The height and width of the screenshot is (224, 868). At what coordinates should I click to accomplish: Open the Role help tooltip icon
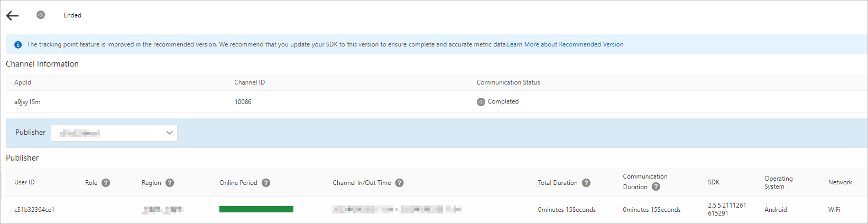[x=106, y=183]
